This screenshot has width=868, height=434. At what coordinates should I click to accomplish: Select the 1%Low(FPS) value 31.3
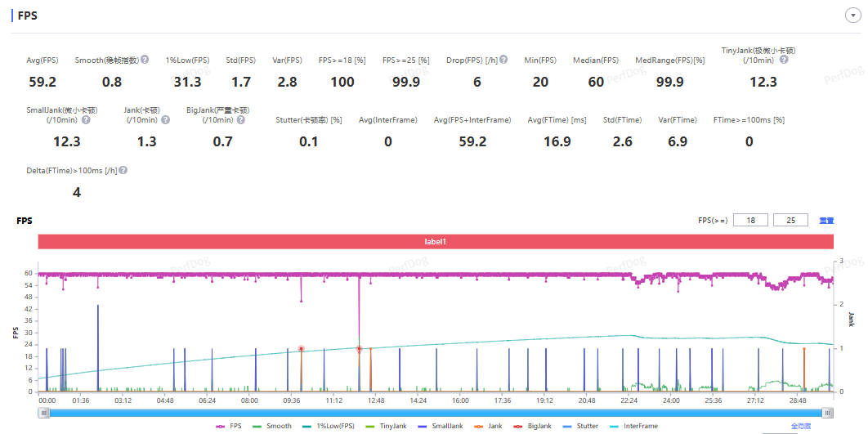point(186,83)
